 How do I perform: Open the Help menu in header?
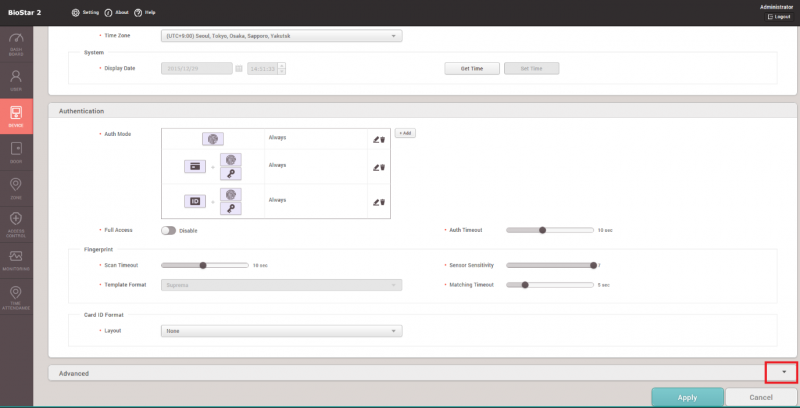click(144, 12)
